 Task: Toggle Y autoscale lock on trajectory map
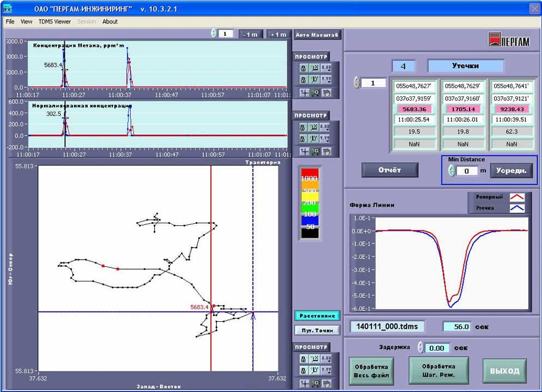(x=303, y=370)
